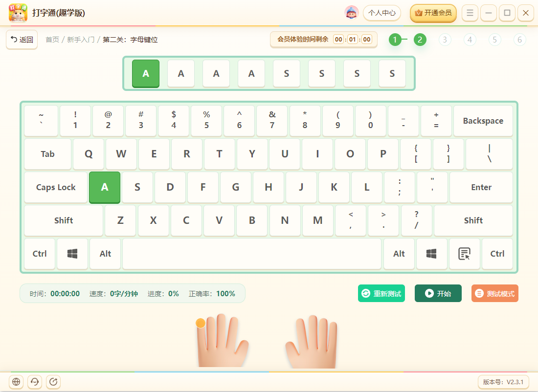This screenshot has height=392, width=538.
Task: Start practice with 开始 button
Action: [x=438, y=294]
